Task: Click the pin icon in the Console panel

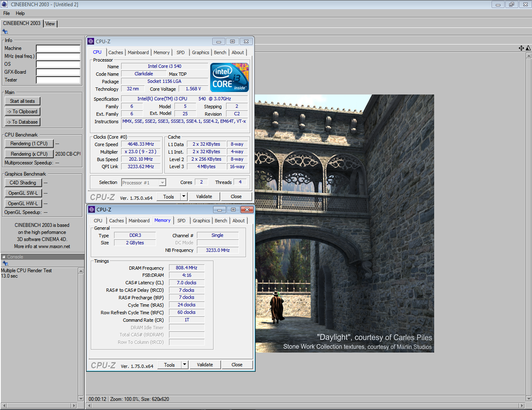Action: click(x=5, y=263)
